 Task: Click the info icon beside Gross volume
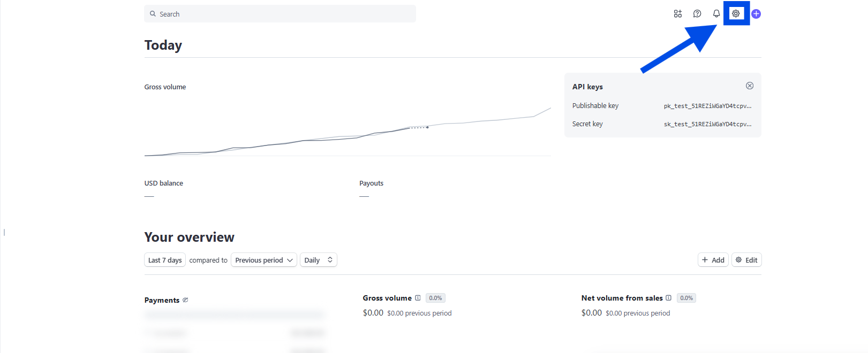(418, 298)
